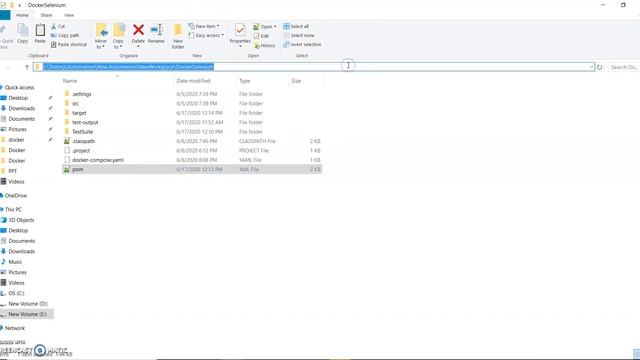
Task: Open pinned Pictures under Quick access
Action: [x=17, y=129]
